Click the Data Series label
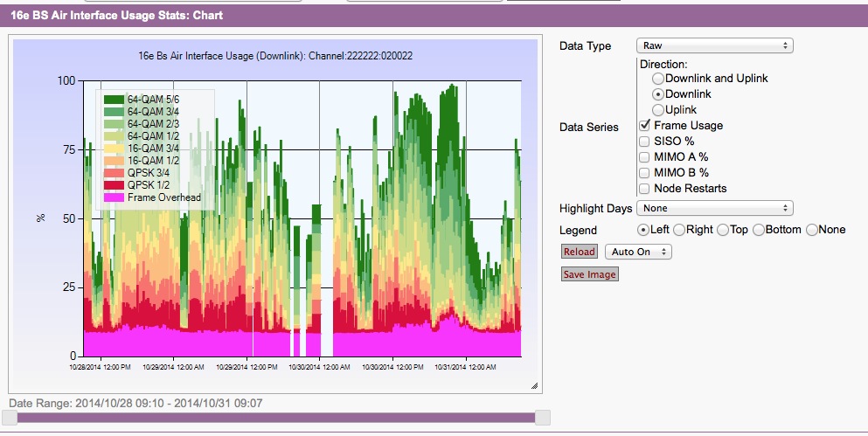The image size is (868, 436). point(589,128)
